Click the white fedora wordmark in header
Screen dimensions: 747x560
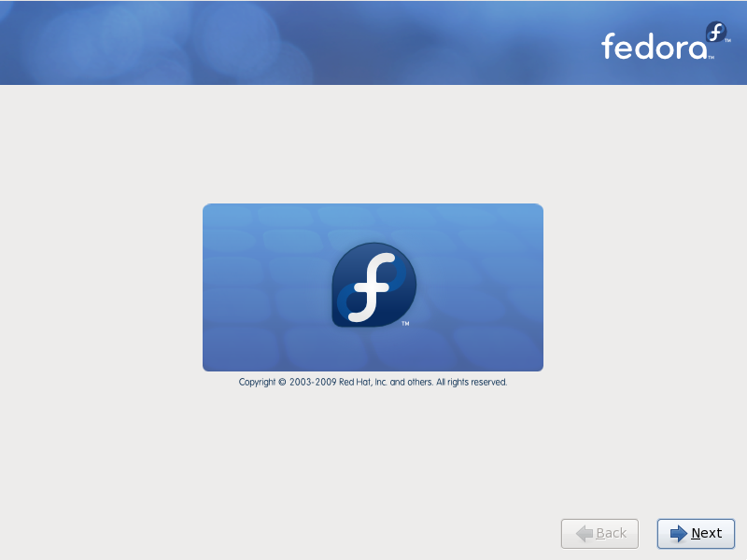tap(655, 46)
